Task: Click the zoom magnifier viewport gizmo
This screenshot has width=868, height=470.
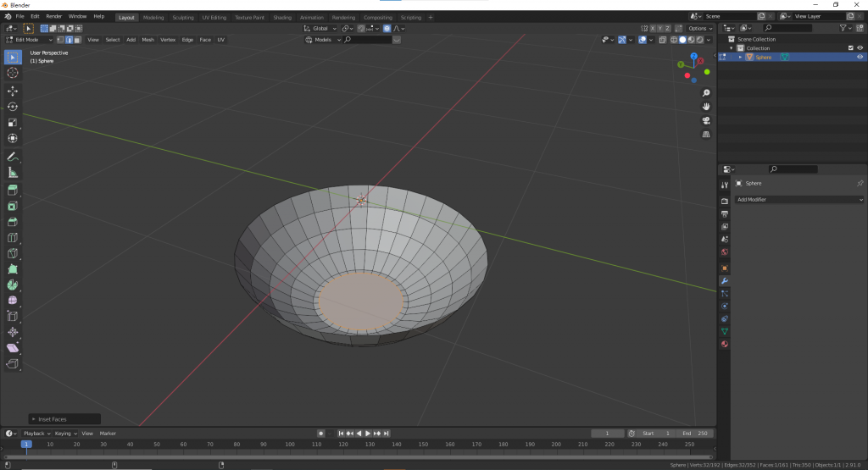Action: (706, 93)
